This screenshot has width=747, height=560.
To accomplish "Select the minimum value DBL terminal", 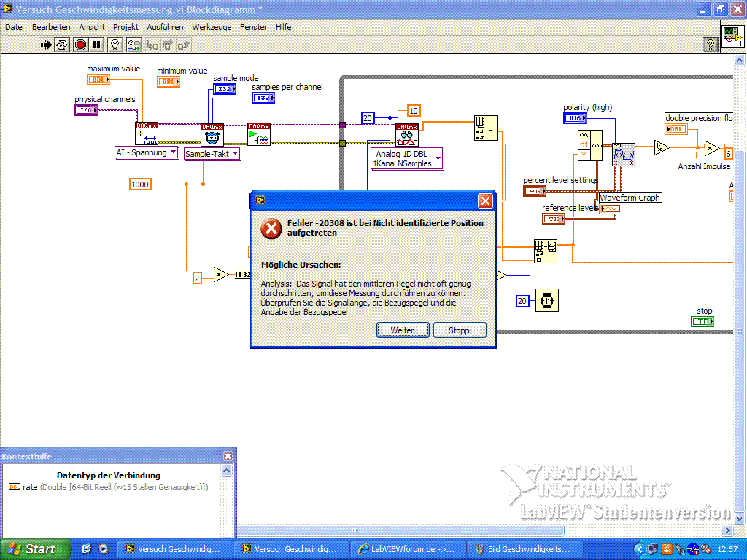I will pyautogui.click(x=169, y=82).
